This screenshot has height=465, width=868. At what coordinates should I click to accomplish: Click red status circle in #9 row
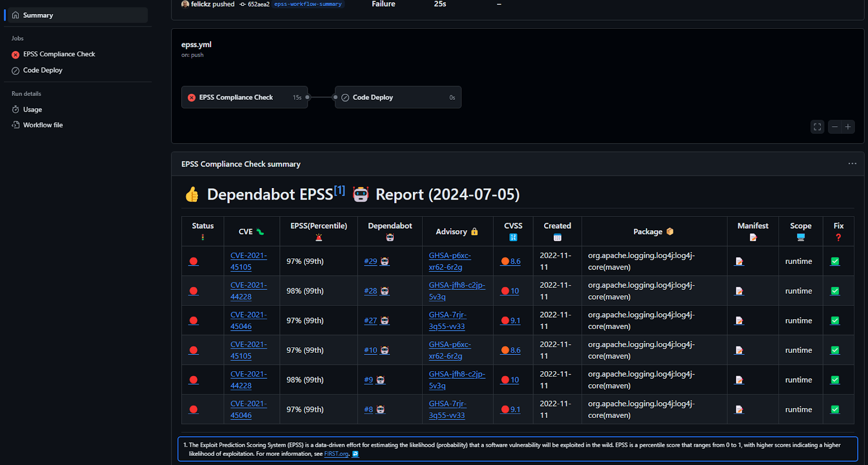194,380
